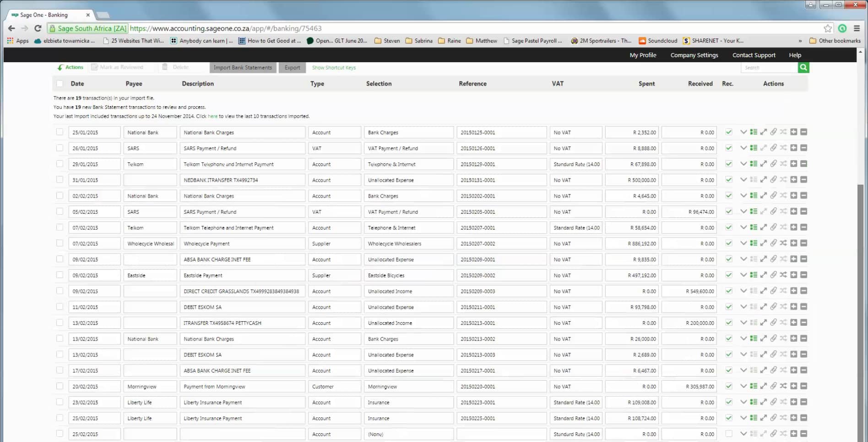This screenshot has width=868, height=442.
Task: Click the here link to view last imported transactions
Action: 212,116
